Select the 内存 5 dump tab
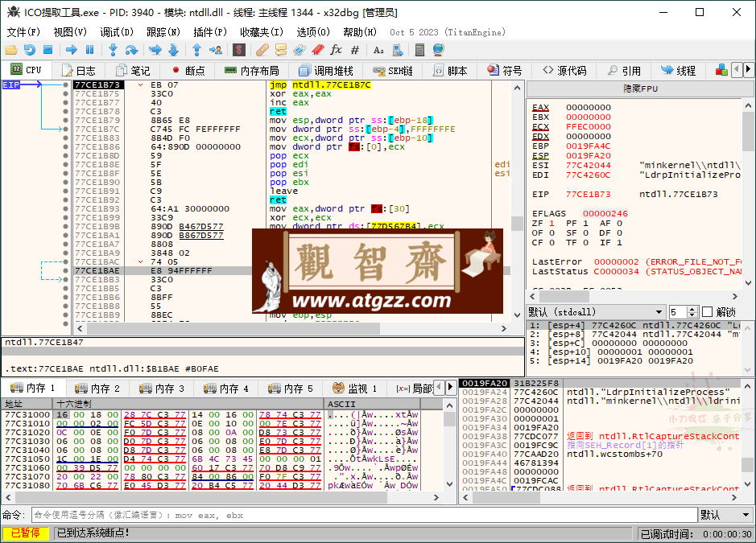The image size is (756, 543). 291,389
